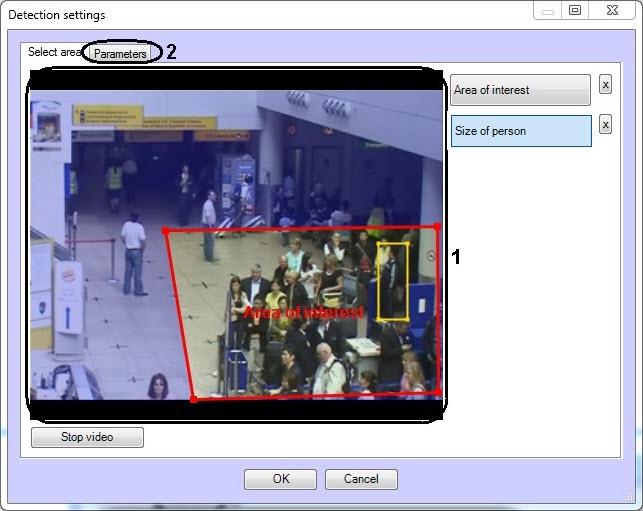Click top-left corner of yellow person box
This screenshot has height=511, width=643.
coord(379,243)
